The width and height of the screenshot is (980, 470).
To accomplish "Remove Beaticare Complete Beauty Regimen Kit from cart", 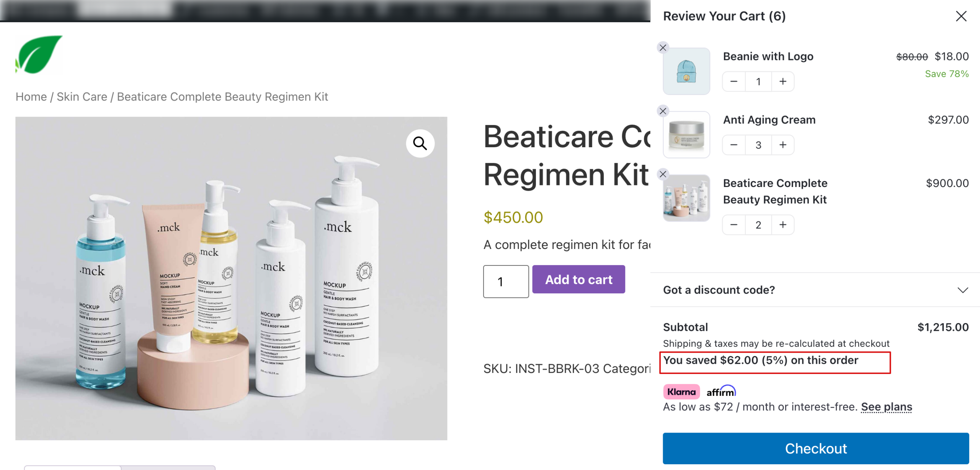I will (663, 174).
